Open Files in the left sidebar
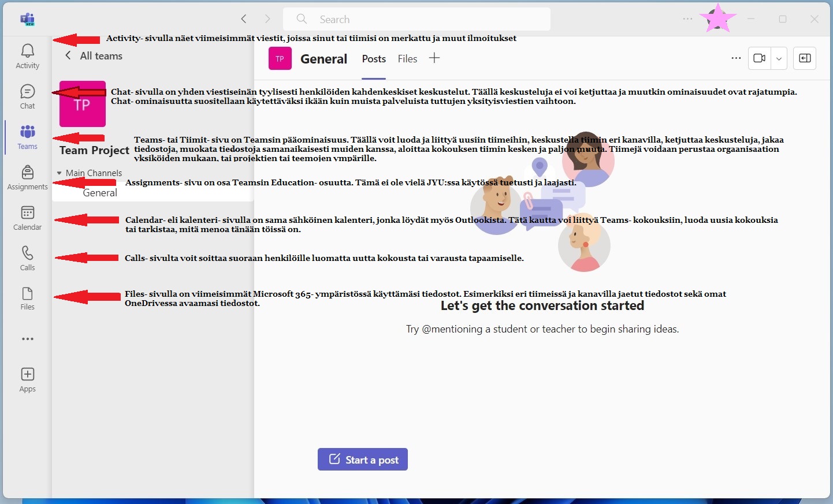This screenshot has width=833, height=504. pos(27,298)
